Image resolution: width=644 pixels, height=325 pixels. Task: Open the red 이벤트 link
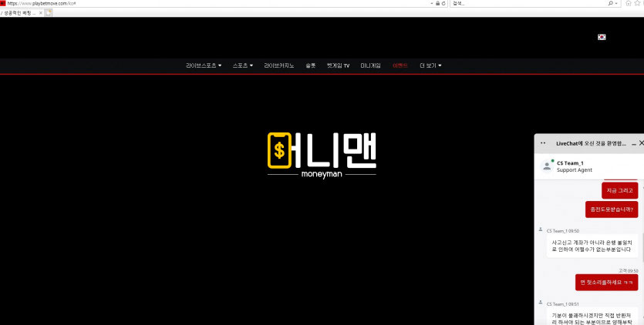coord(400,66)
